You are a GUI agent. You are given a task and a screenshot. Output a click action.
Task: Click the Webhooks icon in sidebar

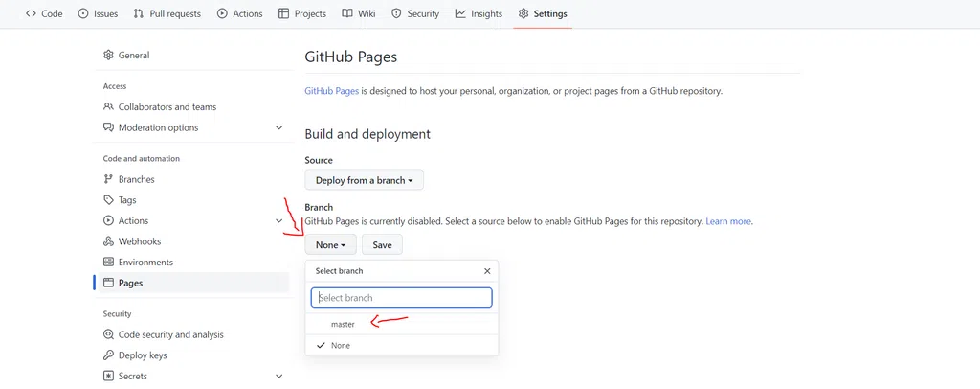click(108, 241)
